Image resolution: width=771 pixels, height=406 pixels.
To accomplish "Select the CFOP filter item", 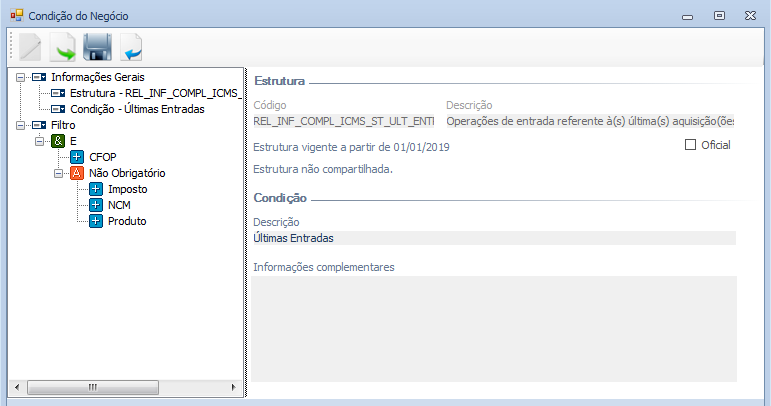I will (x=103, y=157).
